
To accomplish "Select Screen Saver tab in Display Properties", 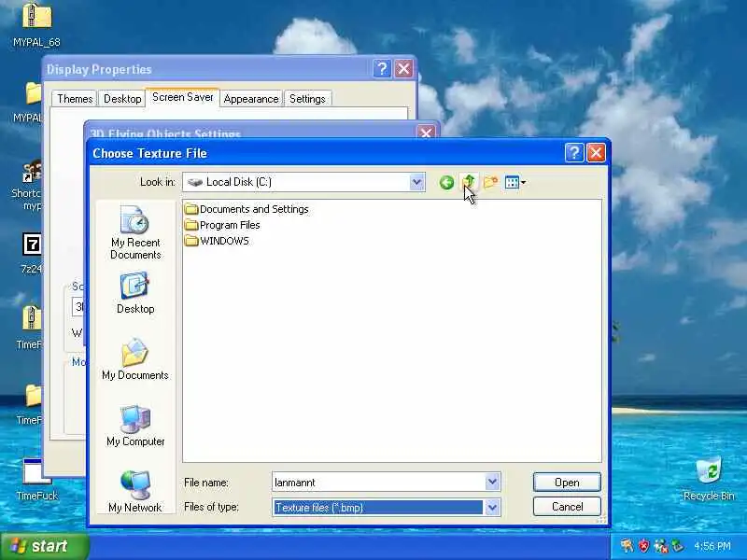I will (182, 97).
